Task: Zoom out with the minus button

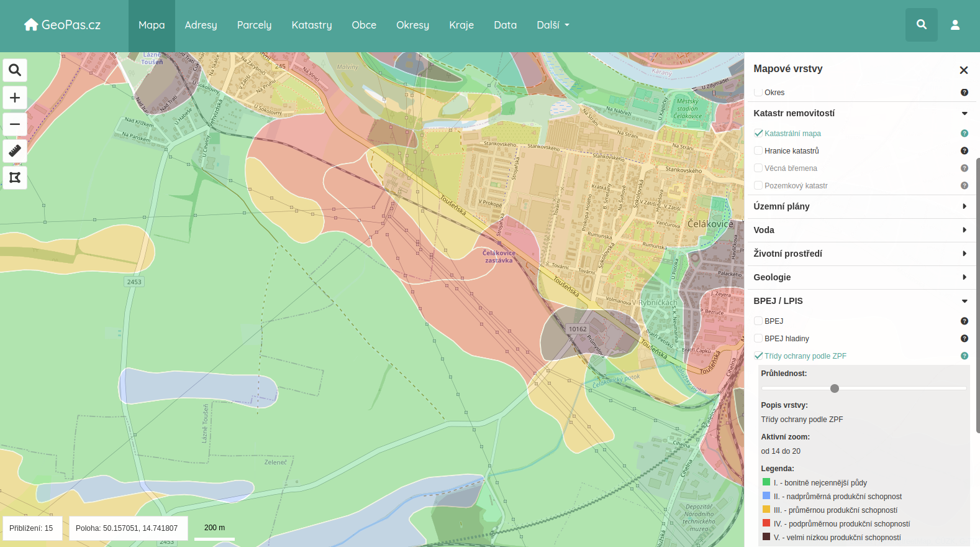Action: [x=15, y=124]
